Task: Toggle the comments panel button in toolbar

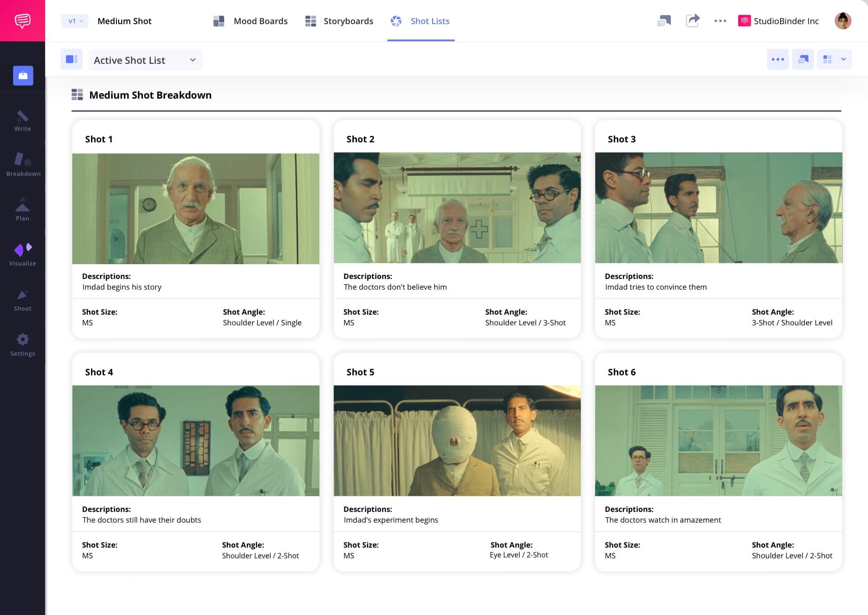Action: (803, 59)
